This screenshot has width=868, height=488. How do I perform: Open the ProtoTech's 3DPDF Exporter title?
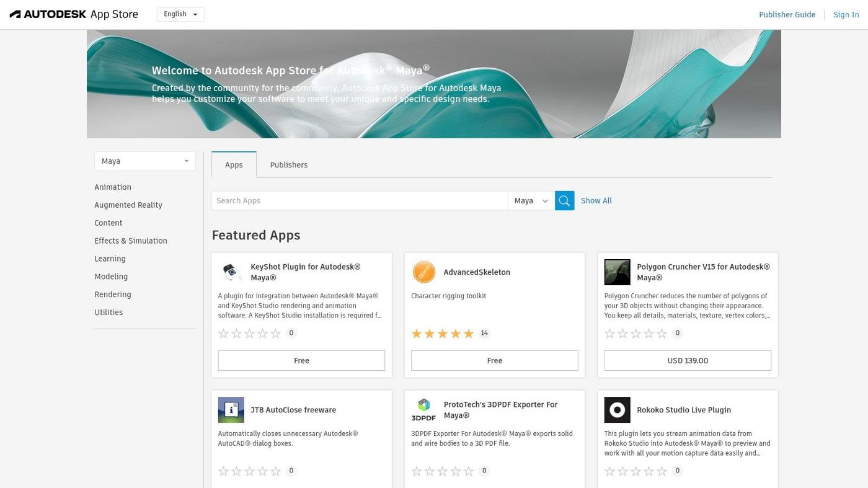point(501,410)
